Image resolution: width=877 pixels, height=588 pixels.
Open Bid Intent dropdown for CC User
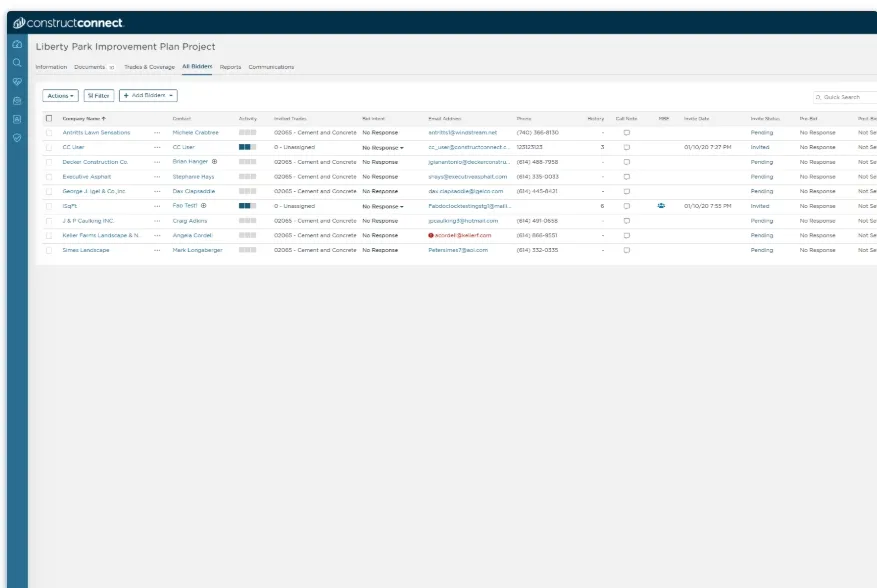click(x=383, y=148)
